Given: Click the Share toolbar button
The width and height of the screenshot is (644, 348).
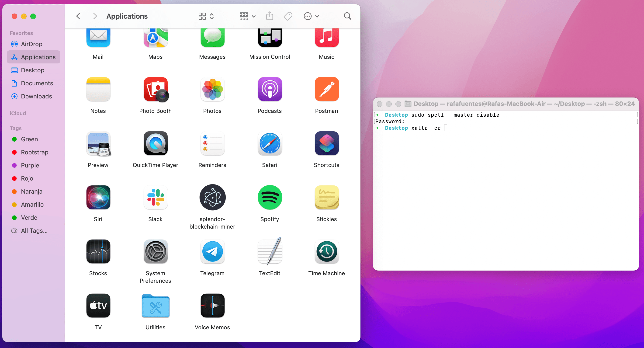Looking at the screenshot, I should pos(270,16).
